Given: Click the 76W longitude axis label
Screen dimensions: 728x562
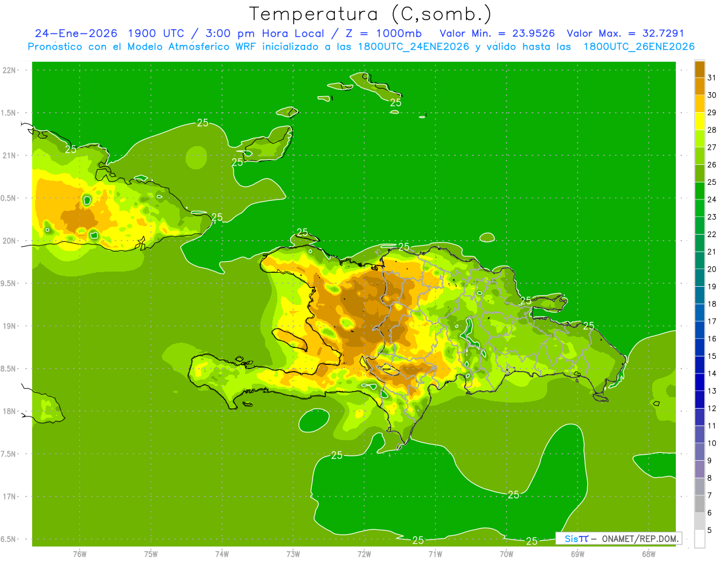Looking at the screenshot, I should coord(79,554).
